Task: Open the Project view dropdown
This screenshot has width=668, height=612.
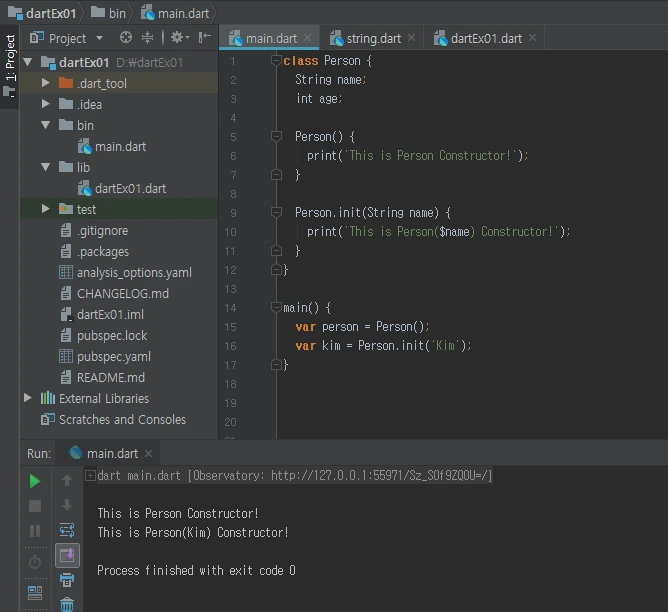Action: point(99,38)
